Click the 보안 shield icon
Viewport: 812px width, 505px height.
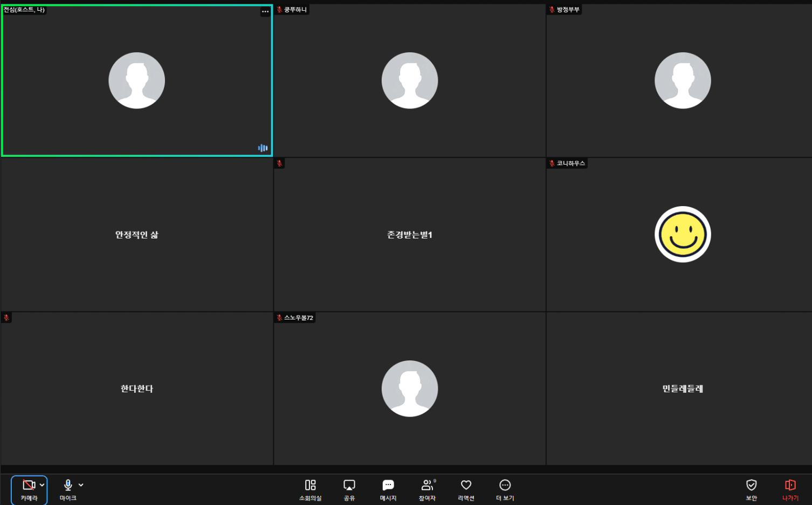coord(751,485)
